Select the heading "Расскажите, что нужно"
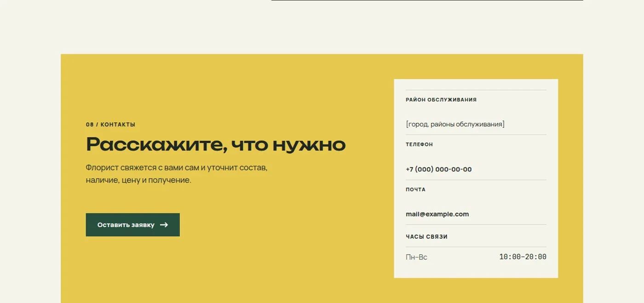The height and width of the screenshot is (303, 644). click(216, 144)
